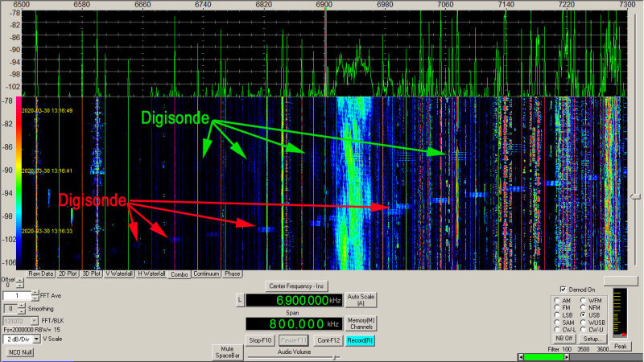Decrease the Offset value with down arrow

[x=19, y=286]
